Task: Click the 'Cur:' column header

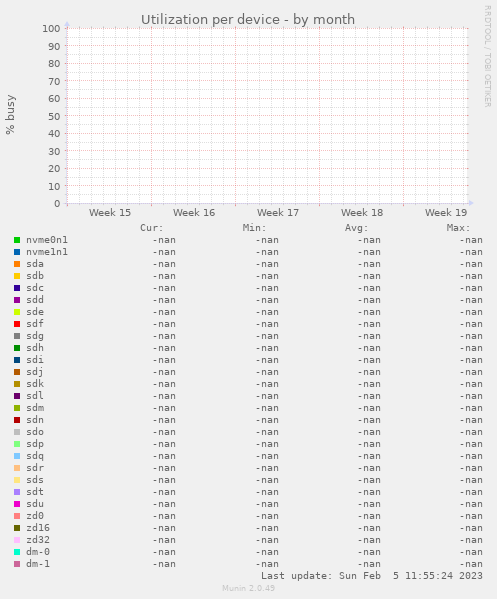Action: click(x=152, y=228)
